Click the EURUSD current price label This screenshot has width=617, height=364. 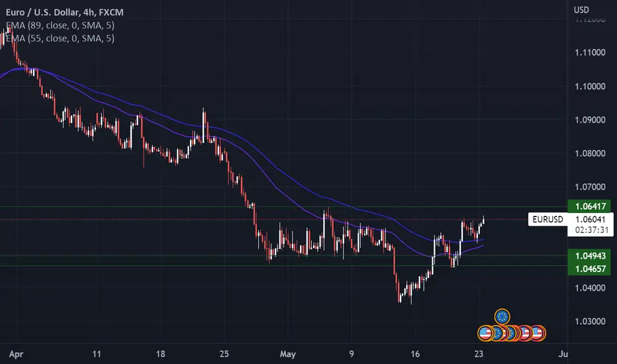tap(547, 219)
